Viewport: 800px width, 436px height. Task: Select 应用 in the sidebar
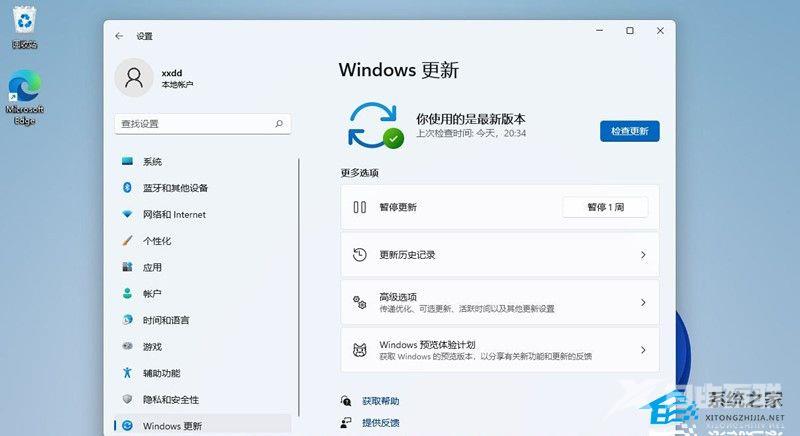(x=203, y=267)
